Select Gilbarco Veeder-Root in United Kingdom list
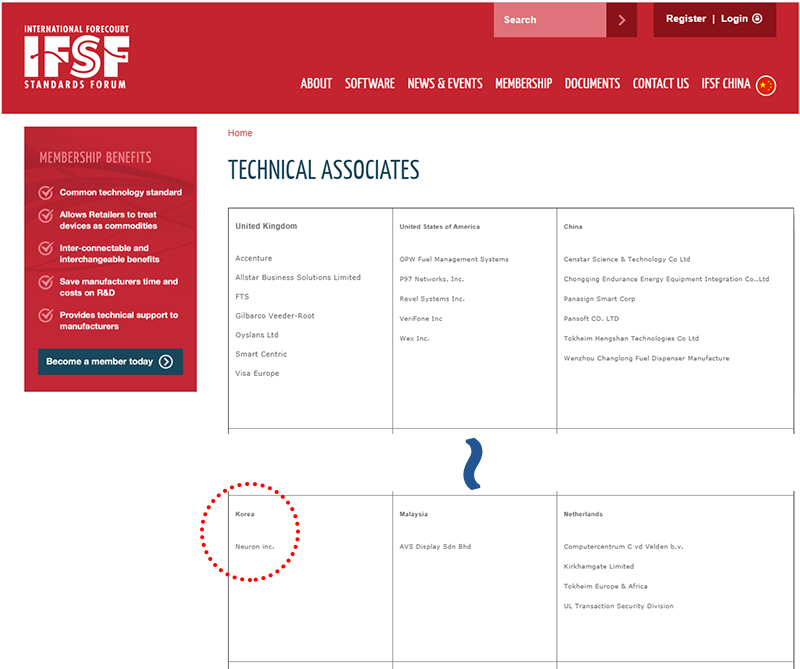The height and width of the screenshot is (669, 800). click(x=275, y=316)
